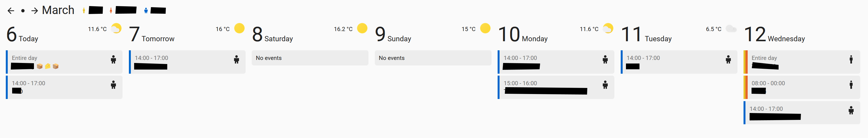Toggle the yellow person calendar filter
The width and height of the screenshot is (868, 138).
[x=84, y=10]
